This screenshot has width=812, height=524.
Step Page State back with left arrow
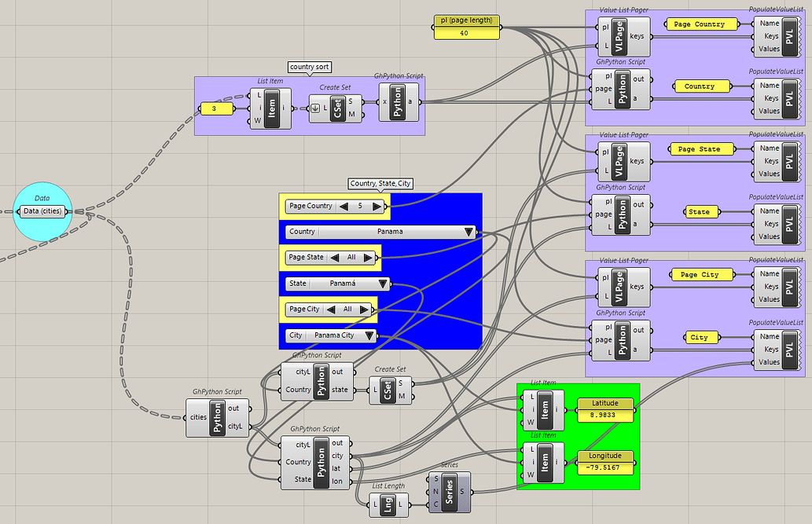(x=335, y=258)
